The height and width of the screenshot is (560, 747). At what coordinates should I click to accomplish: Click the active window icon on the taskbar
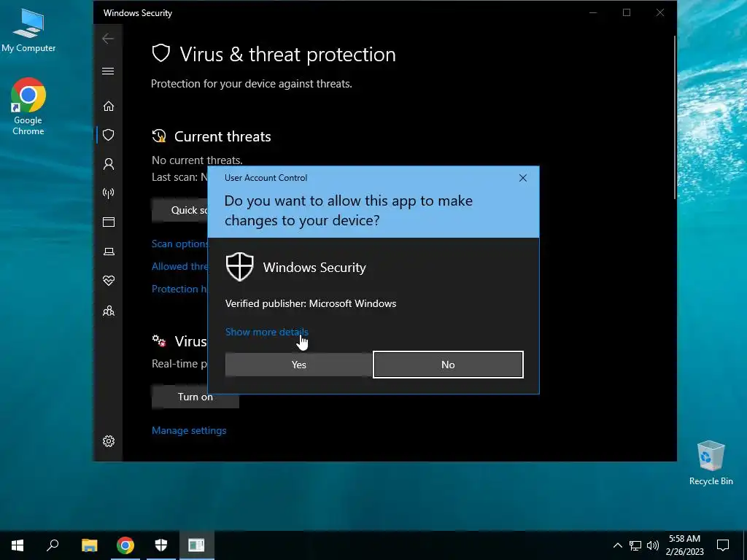(x=196, y=545)
